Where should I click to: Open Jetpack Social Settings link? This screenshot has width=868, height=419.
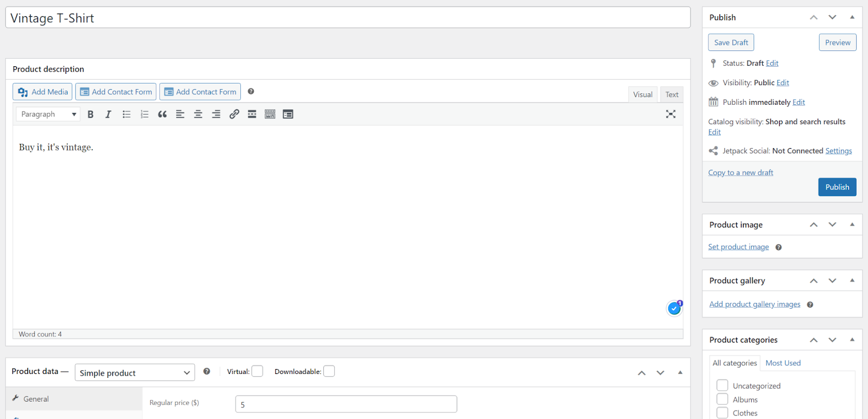tap(839, 151)
